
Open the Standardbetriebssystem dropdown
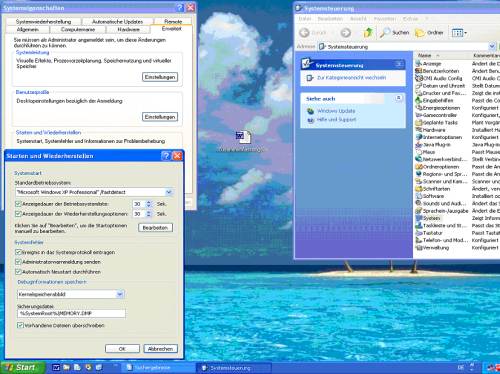[x=169, y=192]
